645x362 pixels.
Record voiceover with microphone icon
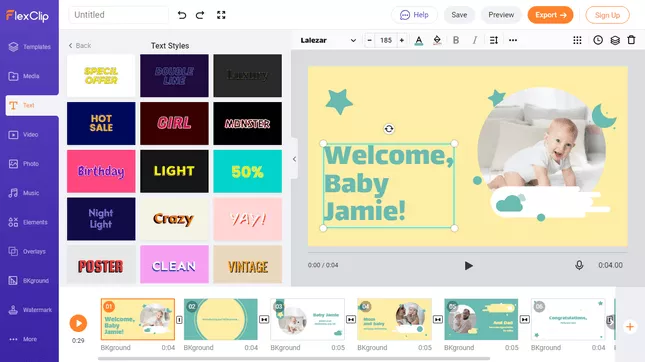[579, 265]
